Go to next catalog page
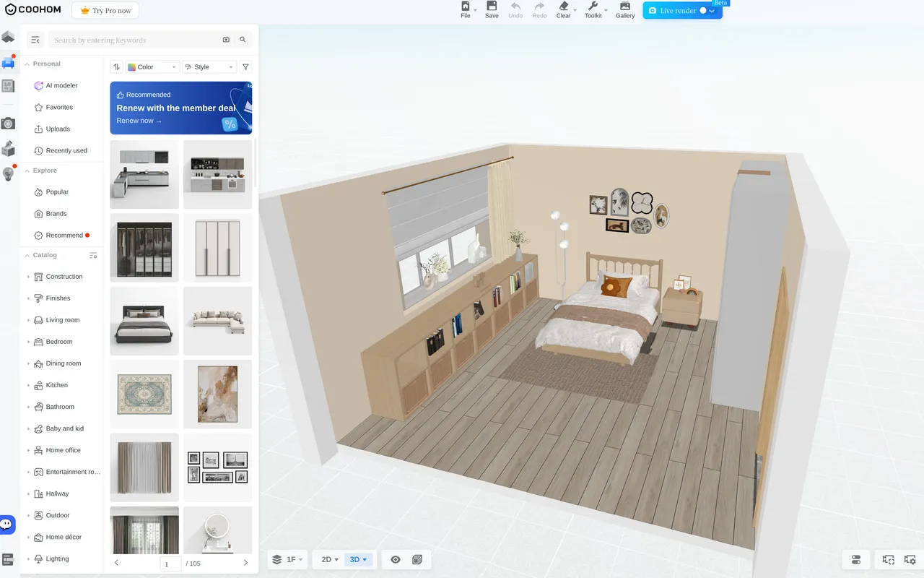The image size is (924, 578). [x=245, y=563]
